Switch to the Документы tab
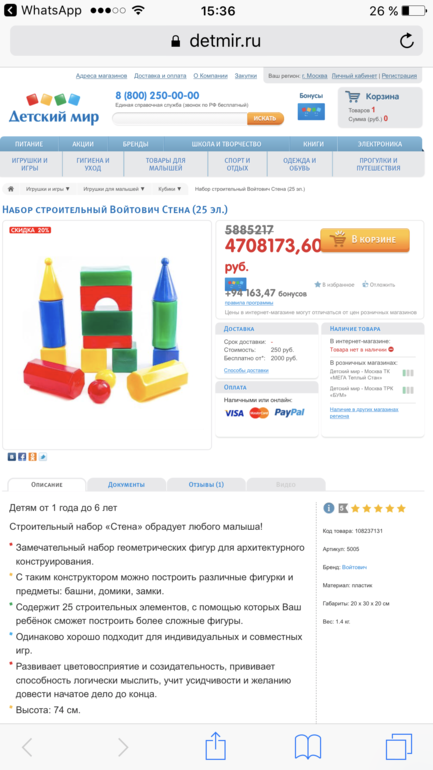433x770 pixels. click(126, 485)
